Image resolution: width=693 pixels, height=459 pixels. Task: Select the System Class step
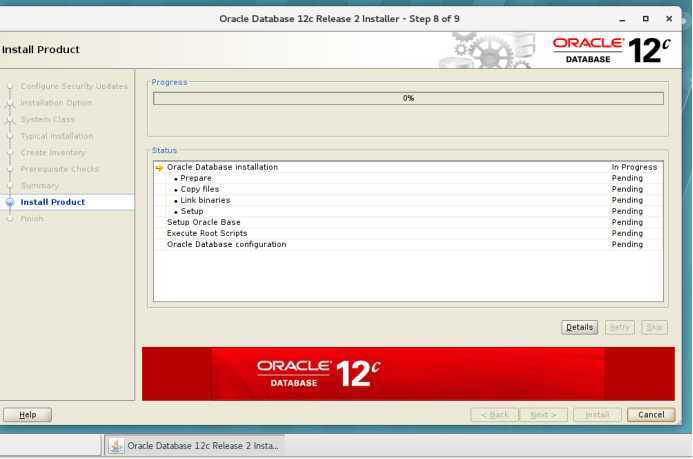click(x=47, y=119)
